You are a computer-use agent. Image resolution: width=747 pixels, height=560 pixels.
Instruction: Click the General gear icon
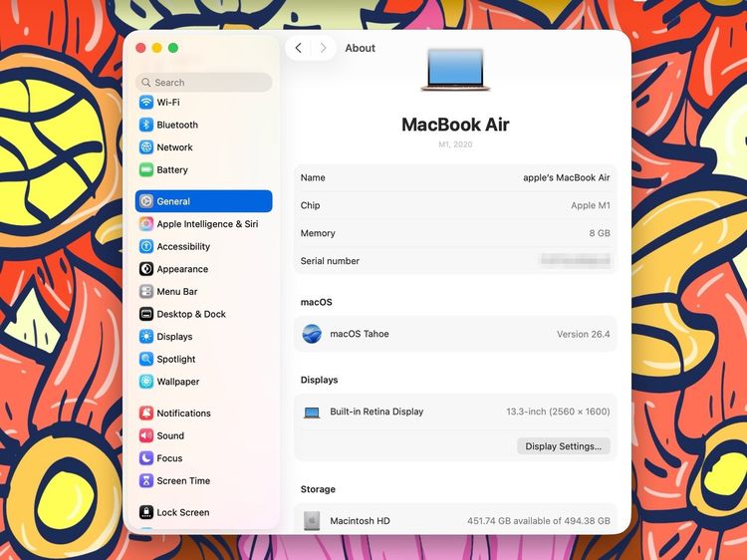(x=146, y=201)
